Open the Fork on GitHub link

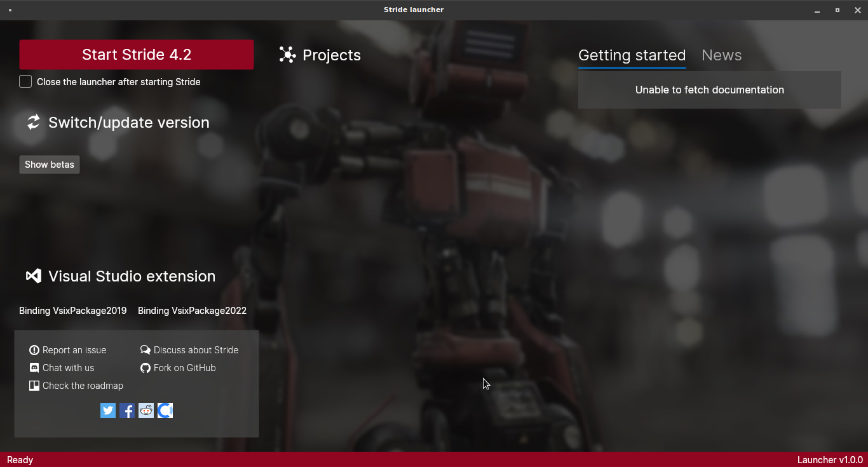point(178,368)
